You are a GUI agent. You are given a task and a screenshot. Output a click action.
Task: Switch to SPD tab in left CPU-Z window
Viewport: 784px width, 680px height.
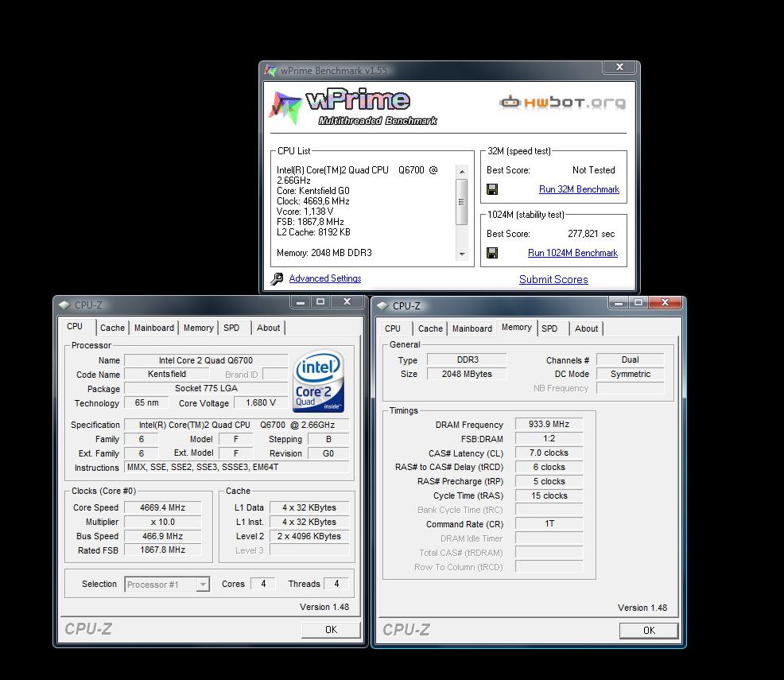click(231, 328)
